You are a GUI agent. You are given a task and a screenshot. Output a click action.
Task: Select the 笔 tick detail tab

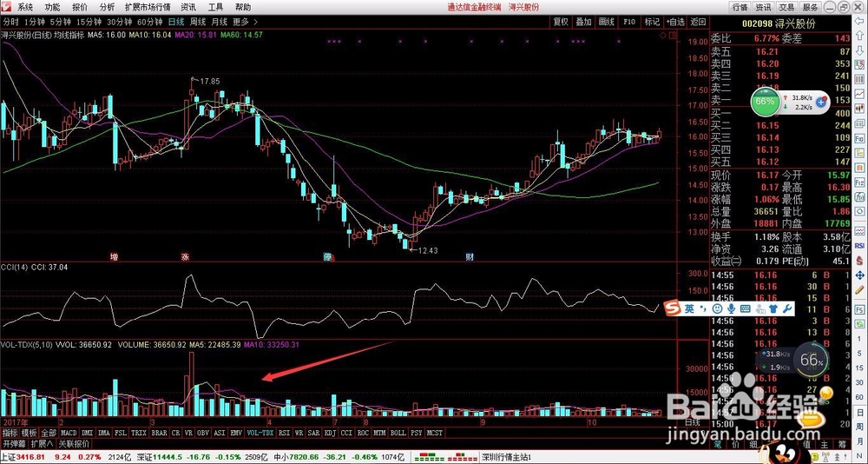click(718, 445)
